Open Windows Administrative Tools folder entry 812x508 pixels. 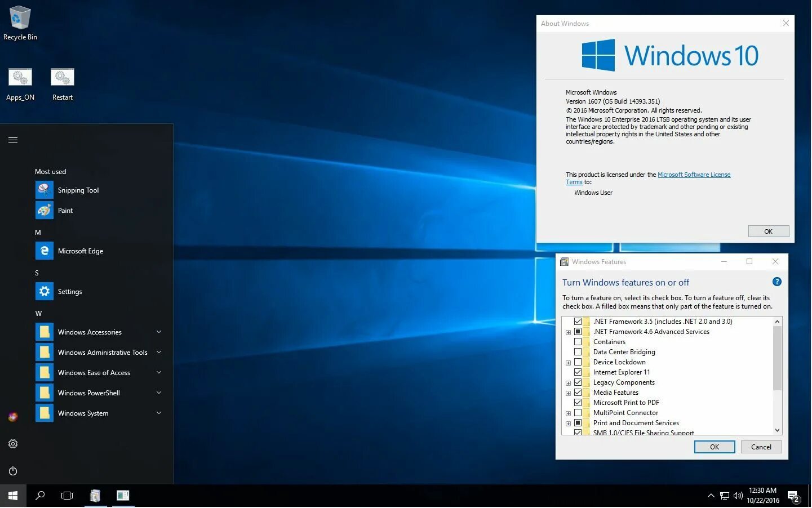99,353
